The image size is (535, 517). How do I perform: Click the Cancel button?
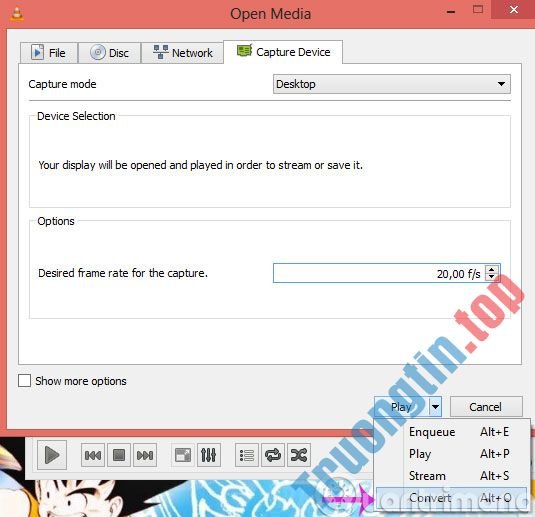coord(486,407)
